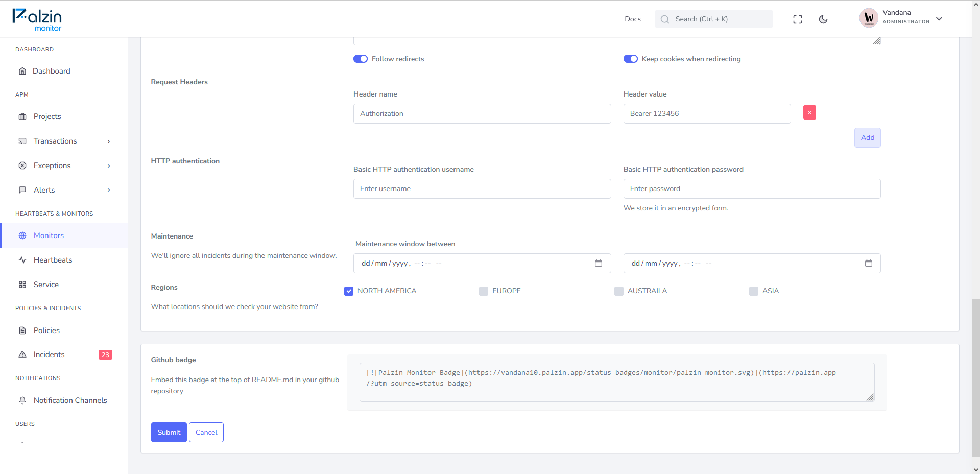Uncheck NORTH AMERICA region
This screenshot has height=474, width=980.
pos(349,291)
